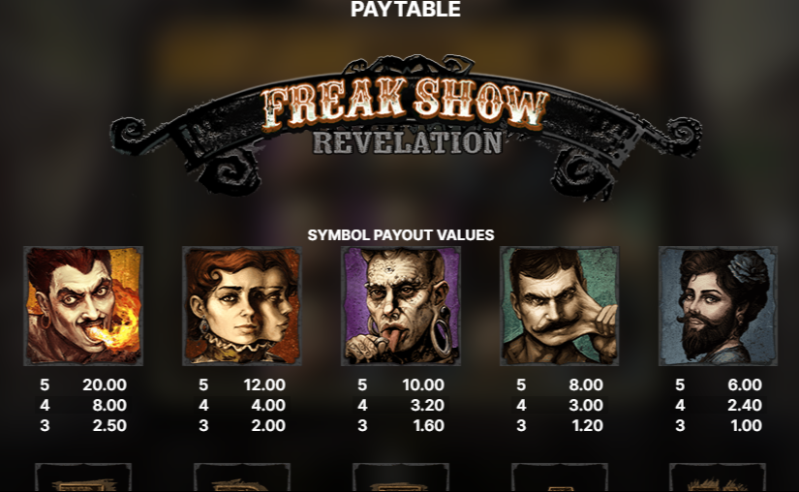
Task: Select the 8.00 five-of-a-kind strongman payout
Action: (586, 385)
